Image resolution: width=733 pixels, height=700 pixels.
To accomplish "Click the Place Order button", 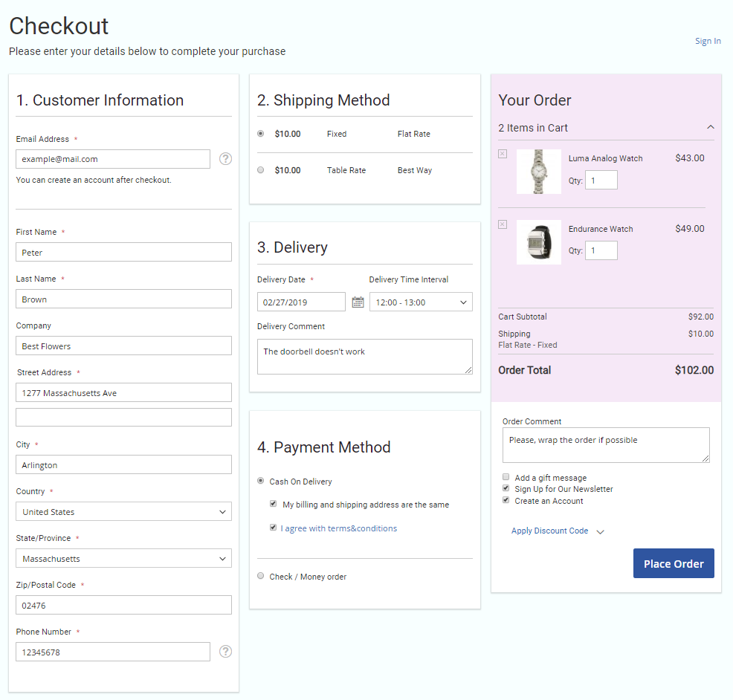I will pos(673,563).
